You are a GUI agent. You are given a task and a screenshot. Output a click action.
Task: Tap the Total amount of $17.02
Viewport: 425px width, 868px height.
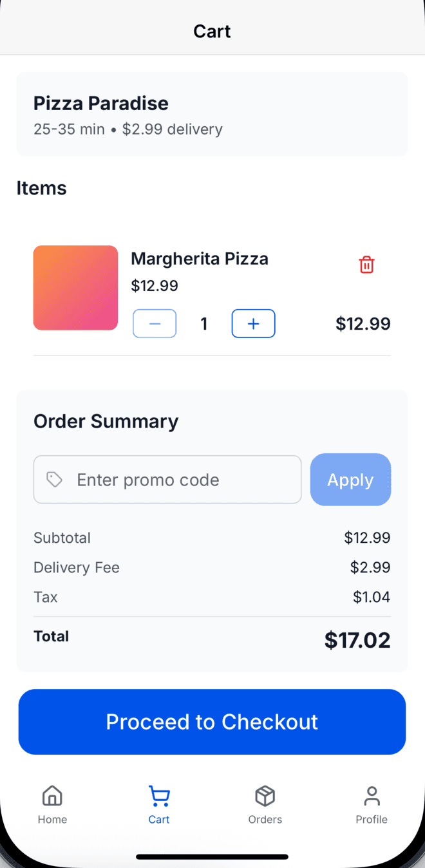click(x=357, y=639)
